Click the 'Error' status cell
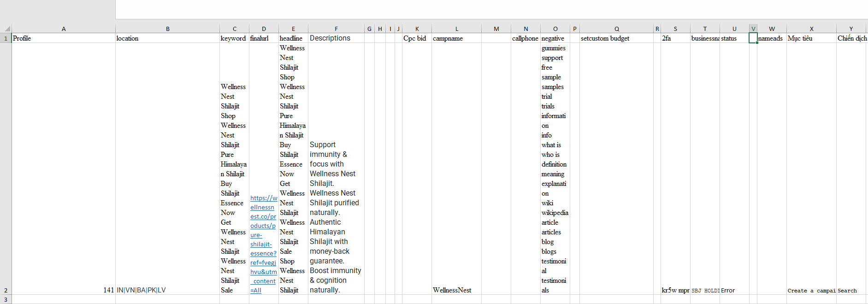868x304 pixels. tap(734, 290)
